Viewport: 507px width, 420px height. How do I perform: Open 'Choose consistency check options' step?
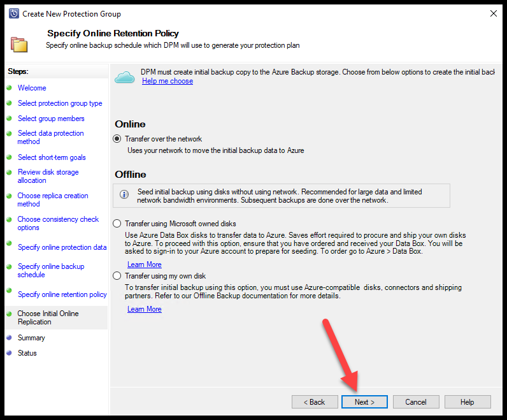tap(58, 223)
